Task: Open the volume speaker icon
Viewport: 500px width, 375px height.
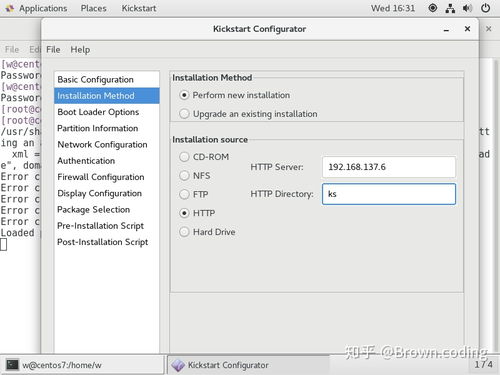Action: 467,8
